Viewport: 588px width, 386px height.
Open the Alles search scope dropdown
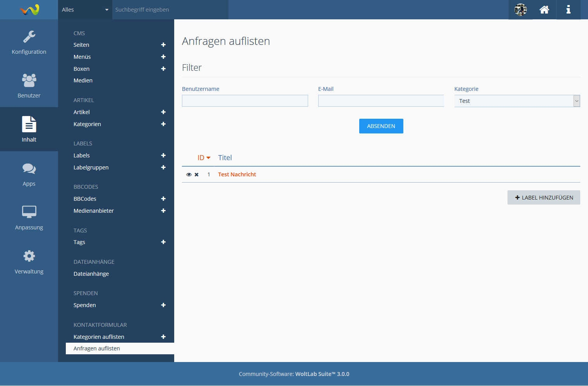[x=85, y=10]
